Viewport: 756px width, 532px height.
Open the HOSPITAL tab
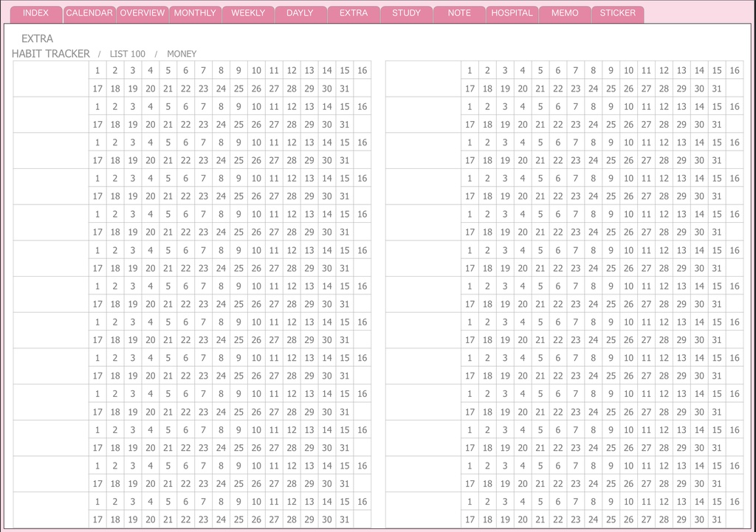click(512, 13)
